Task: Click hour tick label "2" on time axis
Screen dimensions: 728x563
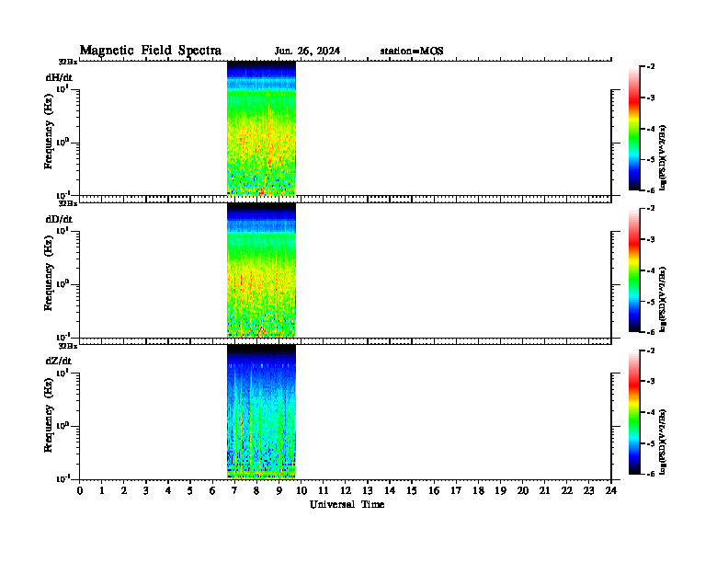Action: click(x=124, y=490)
